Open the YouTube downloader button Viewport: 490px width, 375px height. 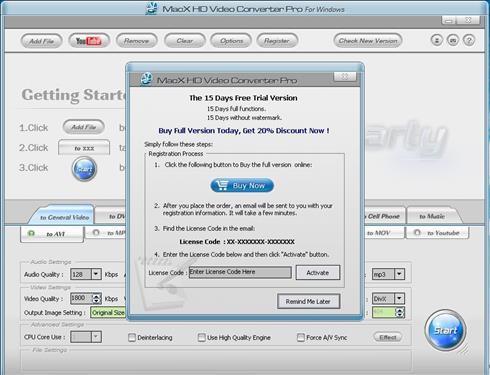89,41
